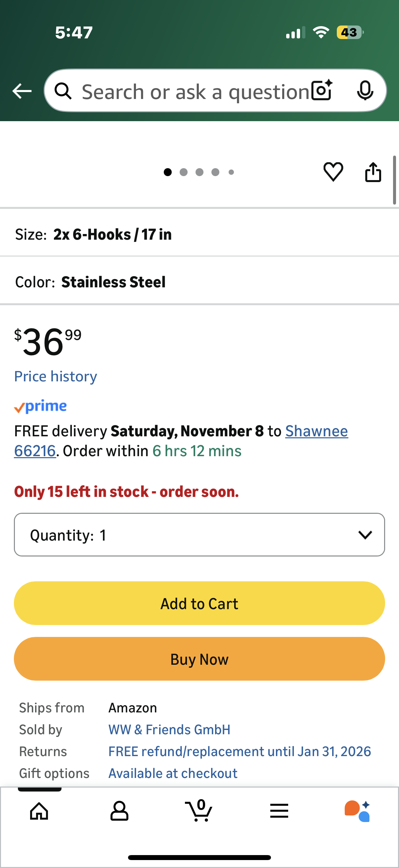Open the account profile tab
The width and height of the screenshot is (399, 868).
119,811
